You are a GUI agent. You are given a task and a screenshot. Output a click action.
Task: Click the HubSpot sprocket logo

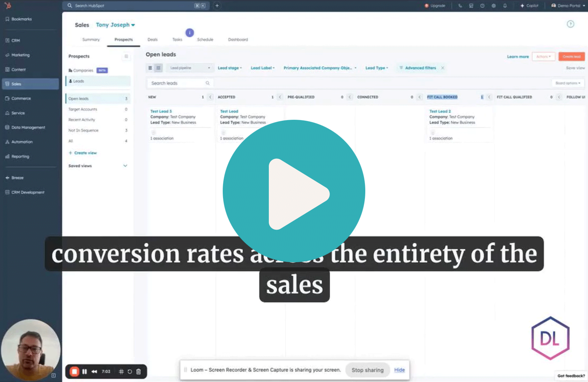(x=8, y=5)
